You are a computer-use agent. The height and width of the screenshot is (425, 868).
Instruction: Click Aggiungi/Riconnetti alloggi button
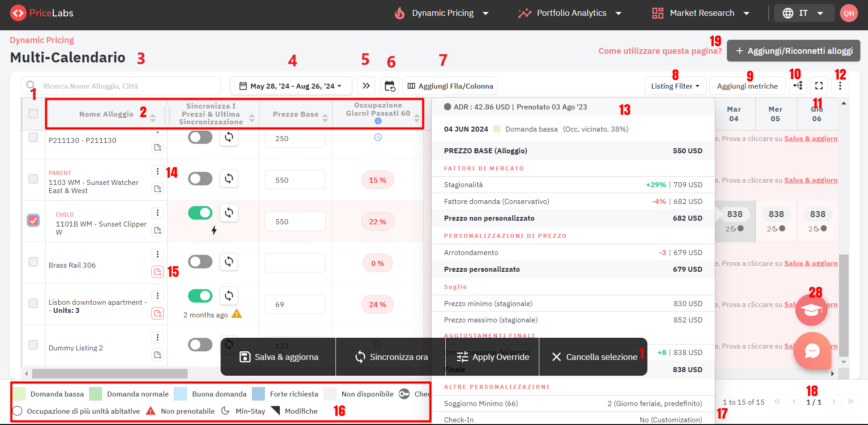click(793, 51)
